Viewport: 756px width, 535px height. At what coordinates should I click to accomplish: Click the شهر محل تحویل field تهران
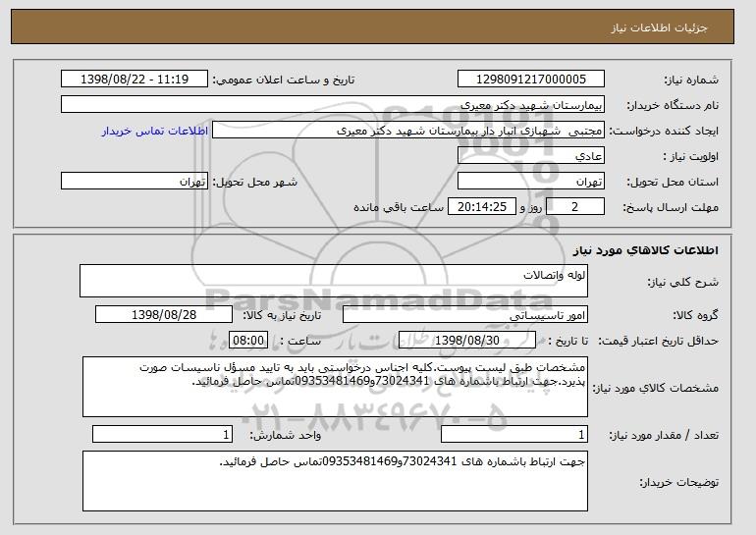click(x=135, y=182)
